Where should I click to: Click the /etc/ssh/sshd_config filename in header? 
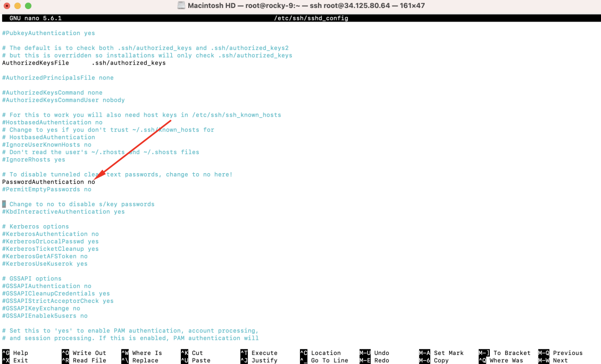311,18
